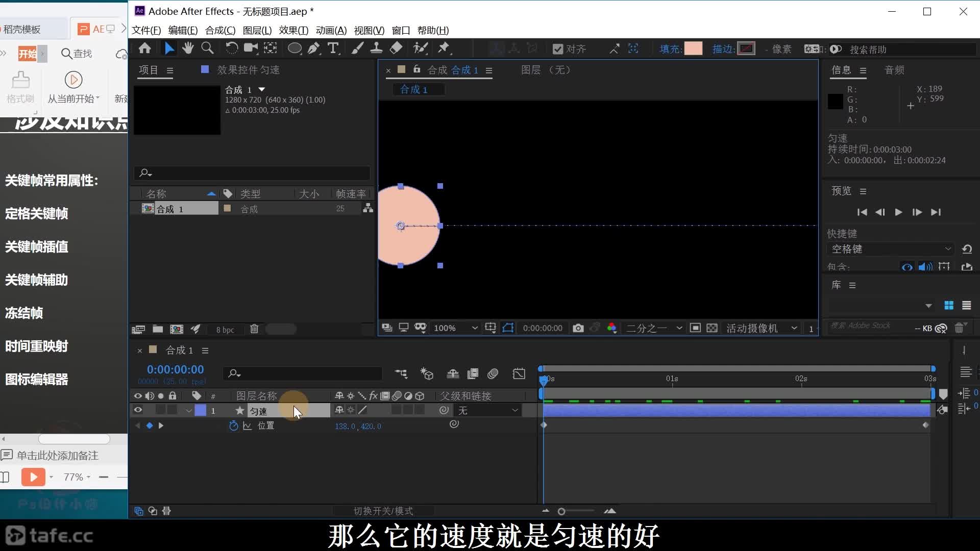Click the 查找 button in background window
The width and height of the screenshot is (980, 551).
click(x=77, y=54)
